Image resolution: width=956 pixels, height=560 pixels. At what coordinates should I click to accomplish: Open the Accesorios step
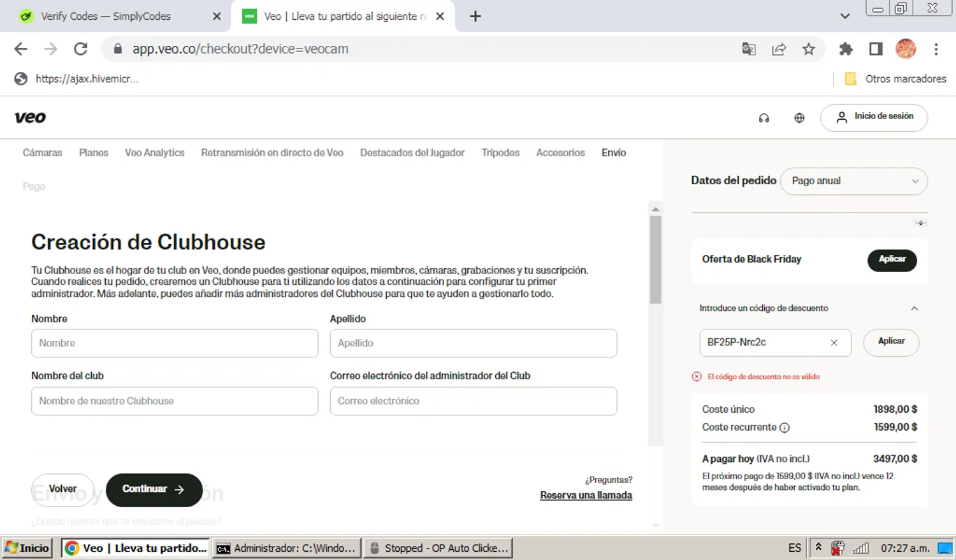[560, 153]
